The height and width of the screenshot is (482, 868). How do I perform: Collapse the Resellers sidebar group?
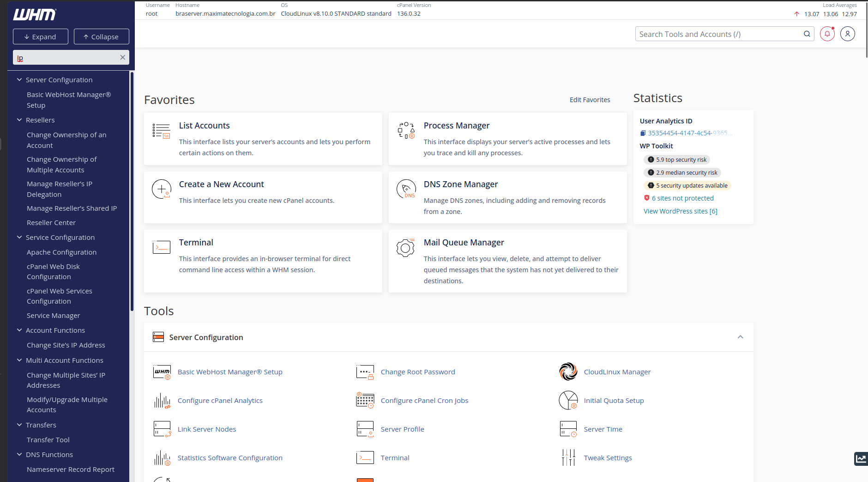pyautogui.click(x=19, y=120)
